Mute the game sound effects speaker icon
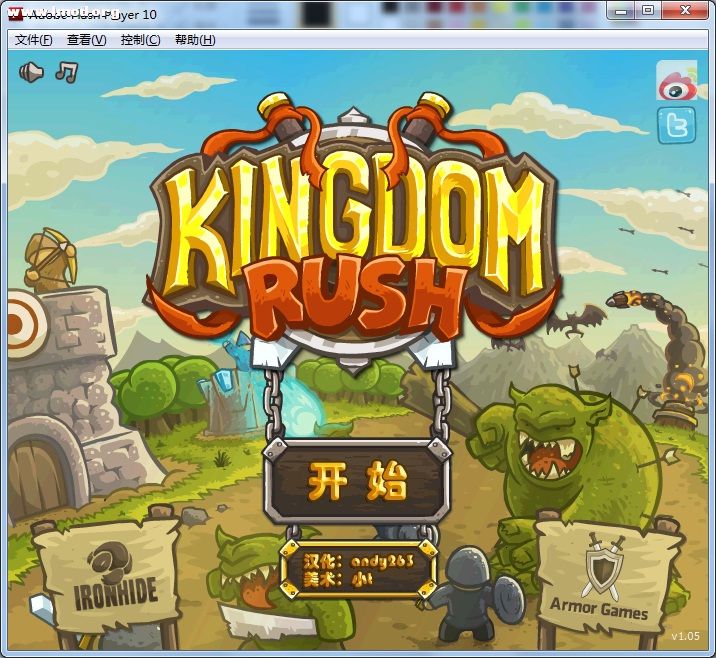The image size is (716, 658). [31, 72]
